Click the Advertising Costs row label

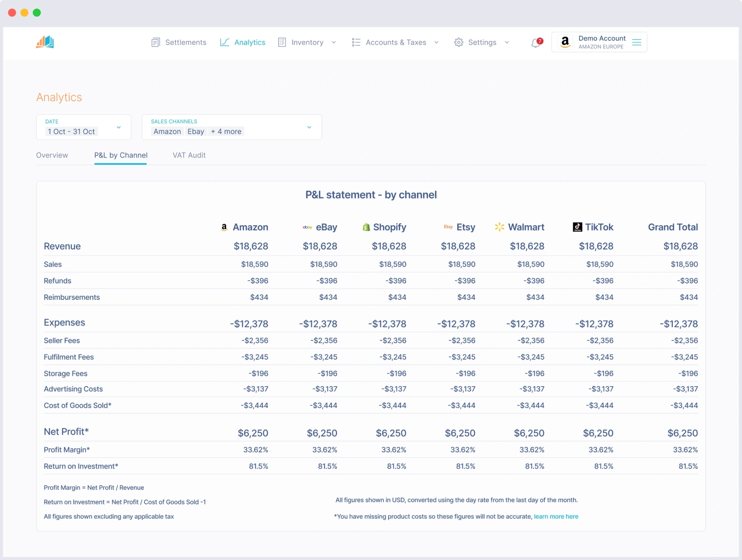pyautogui.click(x=73, y=389)
